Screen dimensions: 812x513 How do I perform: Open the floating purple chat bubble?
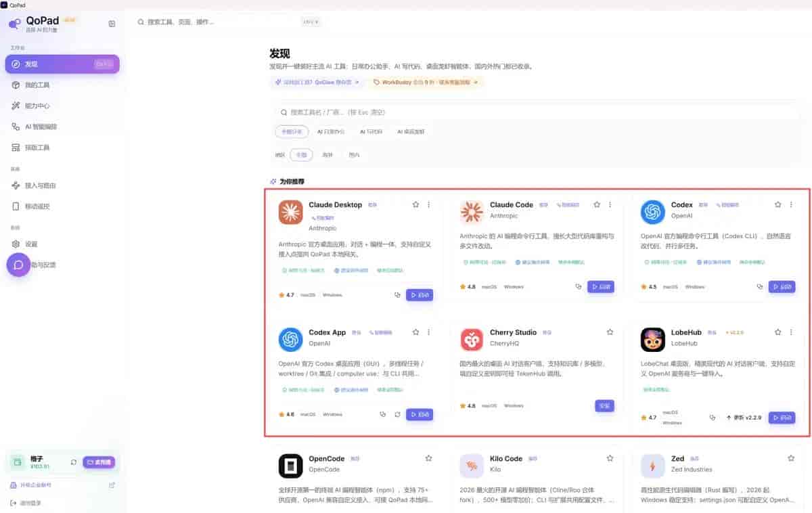coord(19,265)
